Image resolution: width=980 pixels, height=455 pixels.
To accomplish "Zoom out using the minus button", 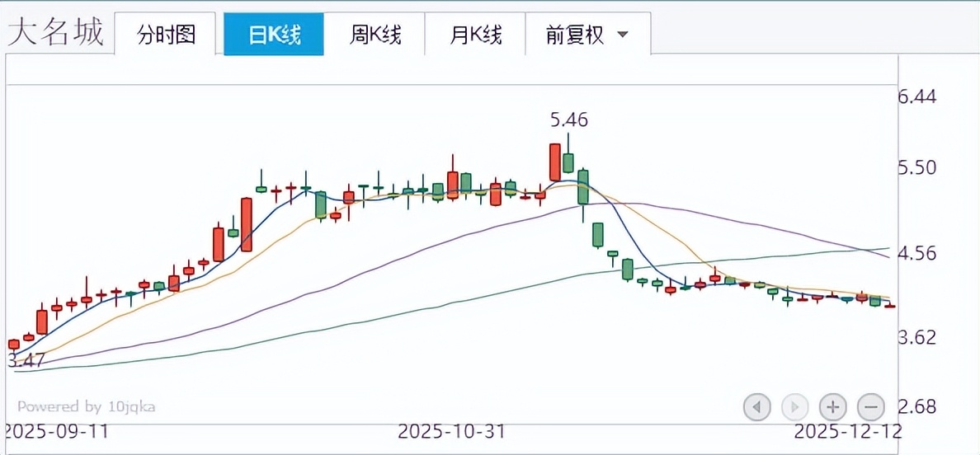I will tap(871, 406).
